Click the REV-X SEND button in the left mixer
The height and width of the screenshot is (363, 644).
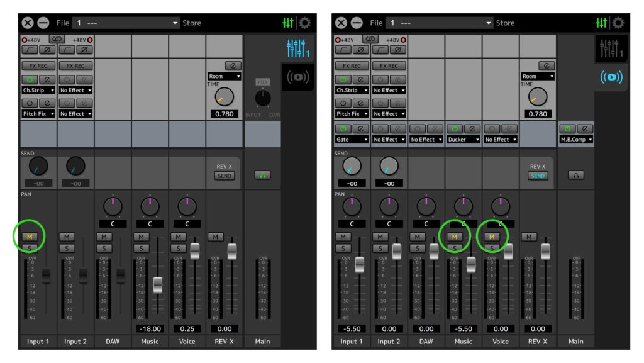(x=225, y=176)
